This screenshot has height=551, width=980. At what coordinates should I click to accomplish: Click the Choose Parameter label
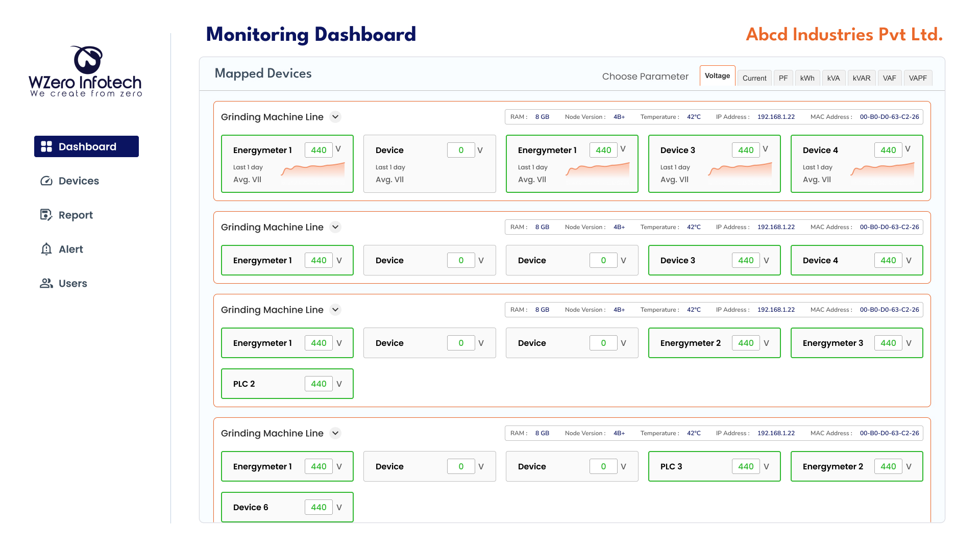click(645, 77)
